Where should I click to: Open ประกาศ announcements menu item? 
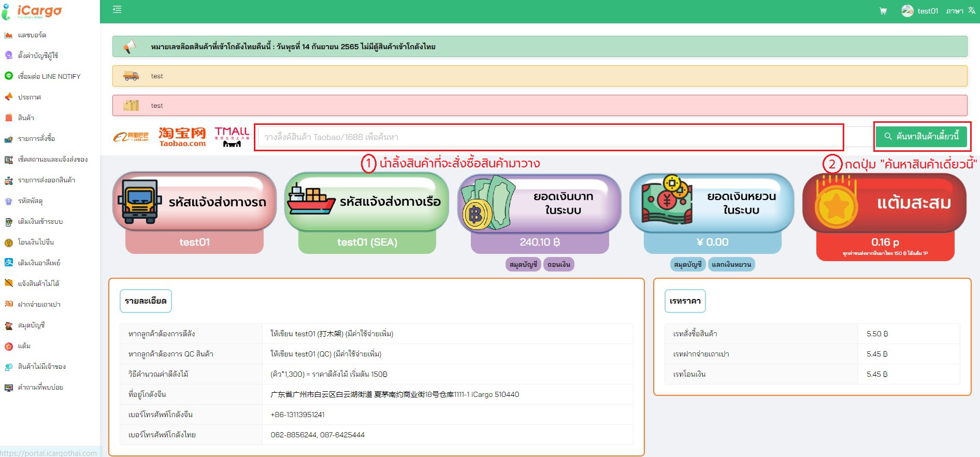[30, 97]
